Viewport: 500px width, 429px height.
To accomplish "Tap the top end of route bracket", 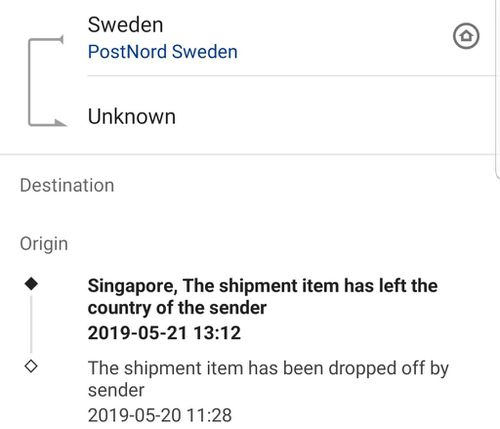I will pyautogui.click(x=61, y=39).
